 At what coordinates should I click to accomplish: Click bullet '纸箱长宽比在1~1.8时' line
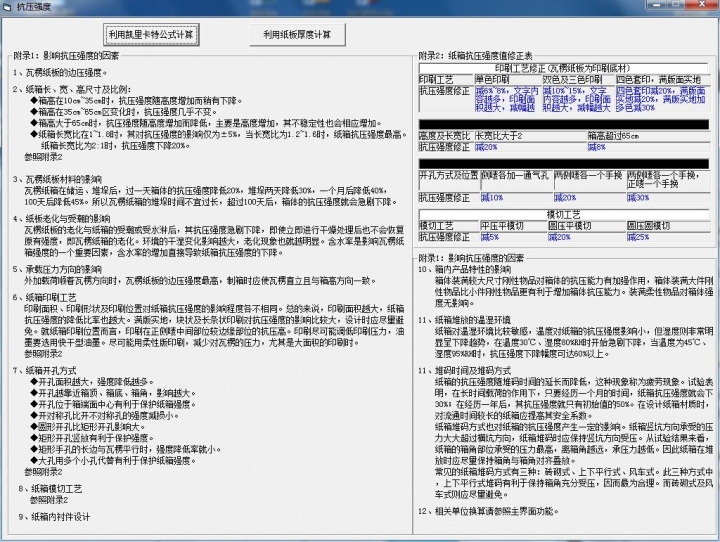pos(219,134)
